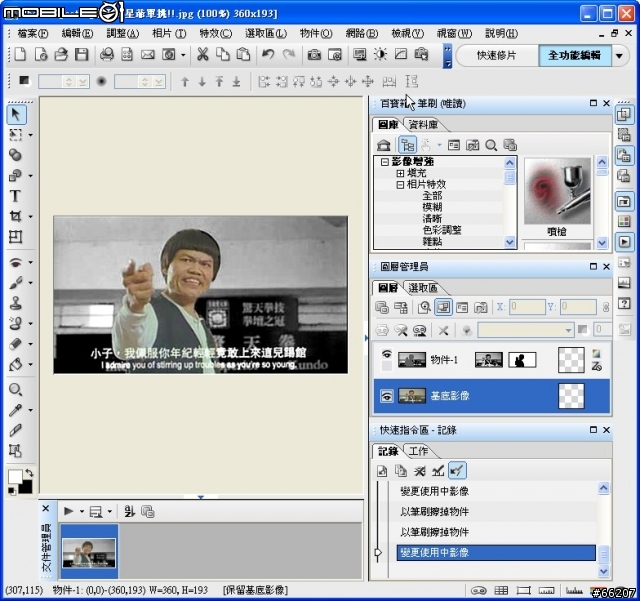Click the gallery search magnifier icon
Image resolution: width=640 pixels, height=601 pixels.
click(491, 145)
